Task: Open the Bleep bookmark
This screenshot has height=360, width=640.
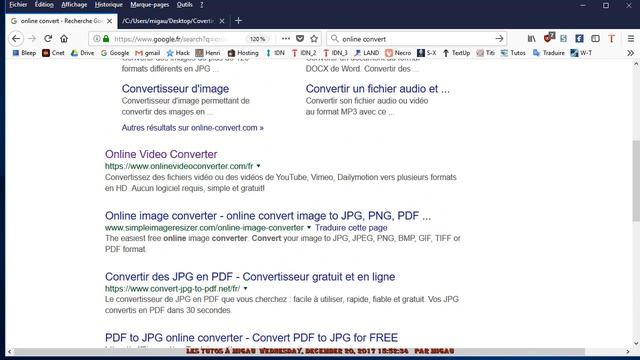Action: [24, 53]
